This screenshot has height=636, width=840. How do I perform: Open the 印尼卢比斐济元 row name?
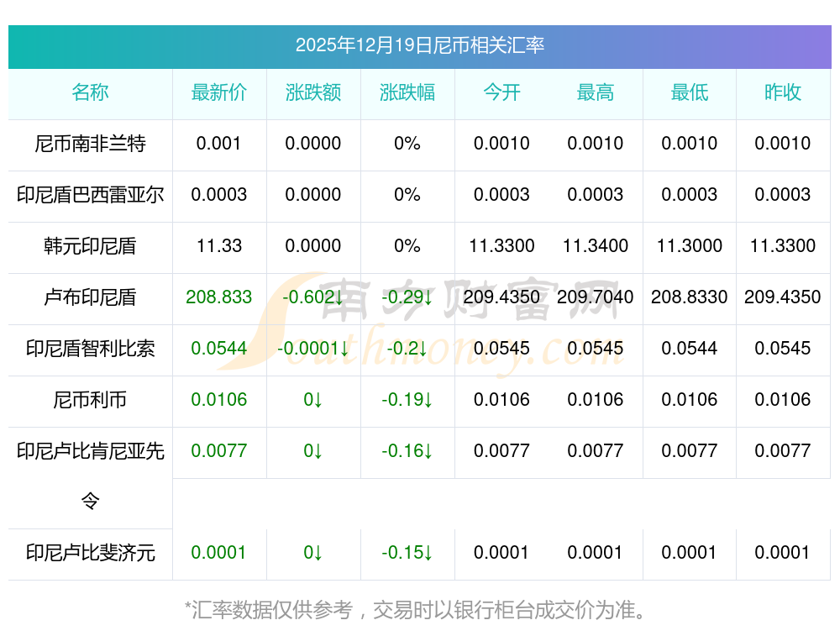click(x=90, y=553)
